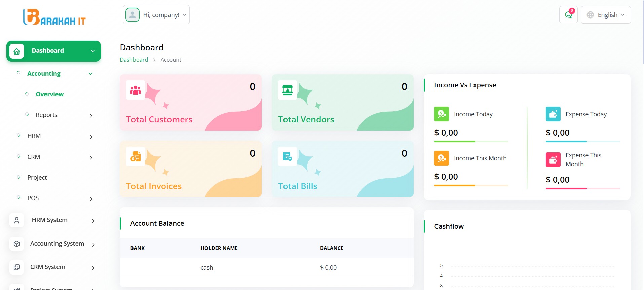Expand the Reports submenu
The image size is (644, 290).
91,115
